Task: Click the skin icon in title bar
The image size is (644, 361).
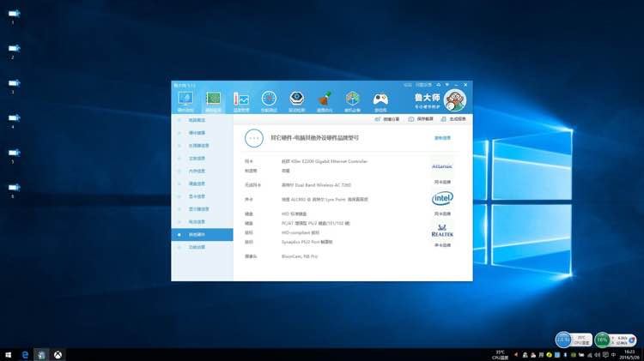Action: [x=439, y=85]
